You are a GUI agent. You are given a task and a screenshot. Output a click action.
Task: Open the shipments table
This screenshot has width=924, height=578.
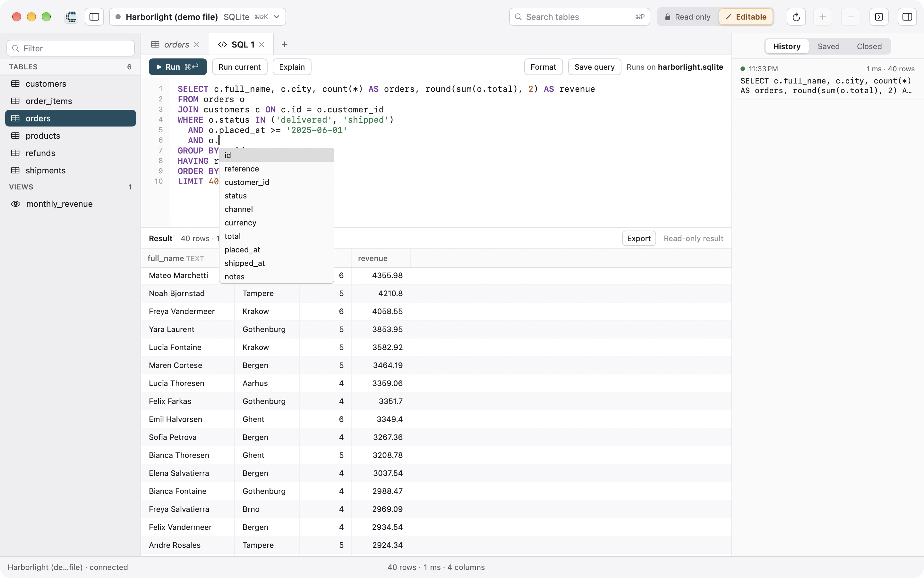71,171
